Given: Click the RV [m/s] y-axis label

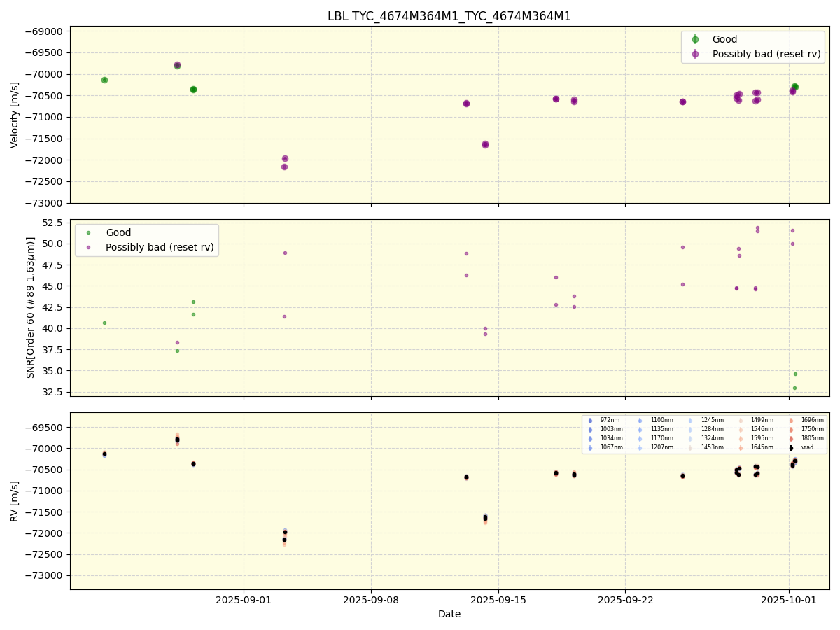Looking at the screenshot, I should click(15, 500).
